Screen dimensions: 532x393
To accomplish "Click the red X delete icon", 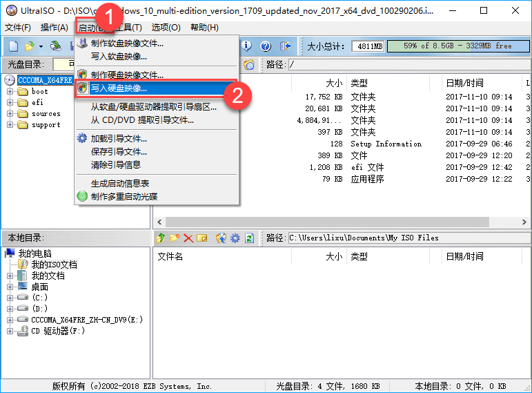I will [188, 238].
